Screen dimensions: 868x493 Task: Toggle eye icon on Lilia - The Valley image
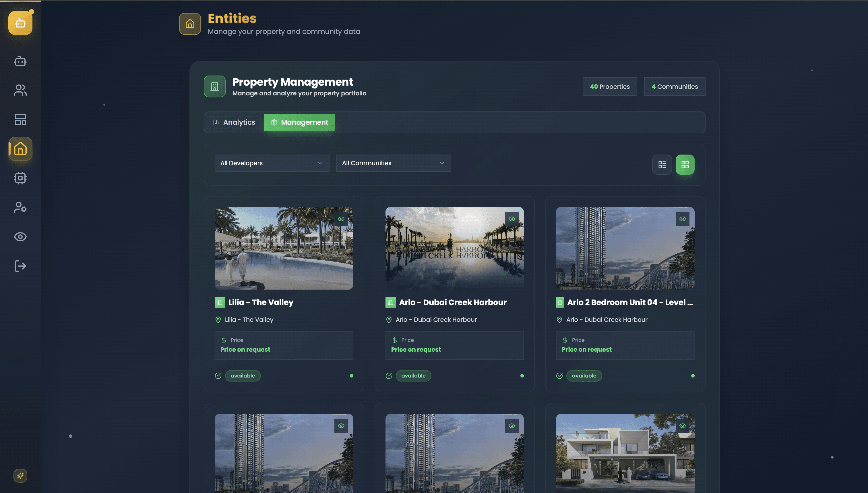pyautogui.click(x=341, y=219)
